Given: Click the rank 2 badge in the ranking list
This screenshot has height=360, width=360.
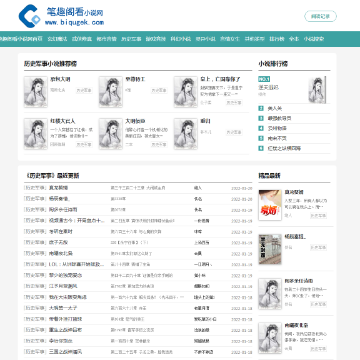Looking at the screenshot, I should tap(261, 108).
